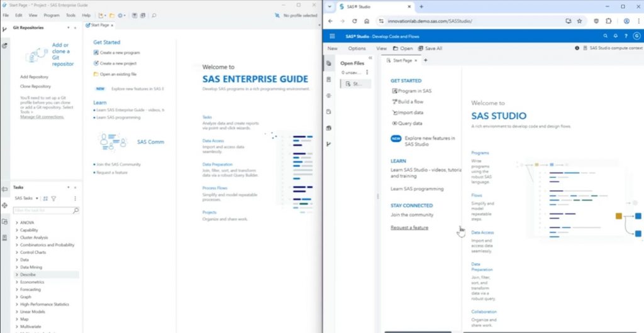Image resolution: width=644 pixels, height=333 pixels.
Task: Select the Start Page tab in Enterprise Guide
Action: [100, 25]
